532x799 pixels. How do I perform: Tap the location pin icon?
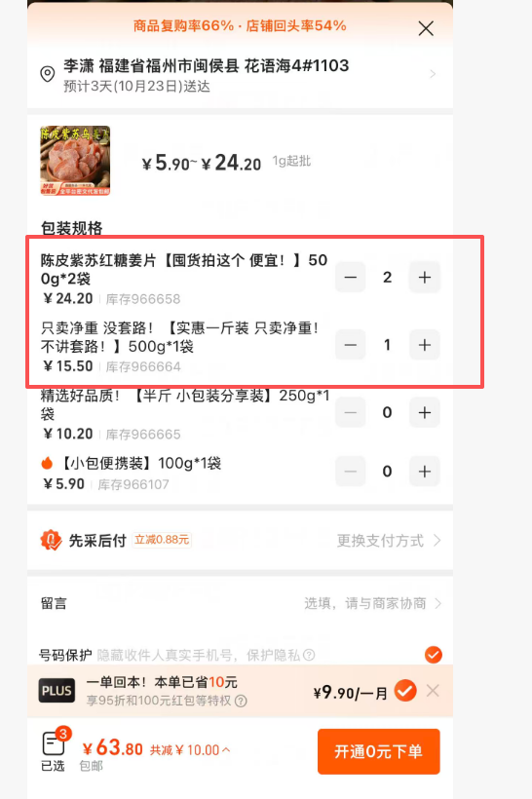(48, 74)
